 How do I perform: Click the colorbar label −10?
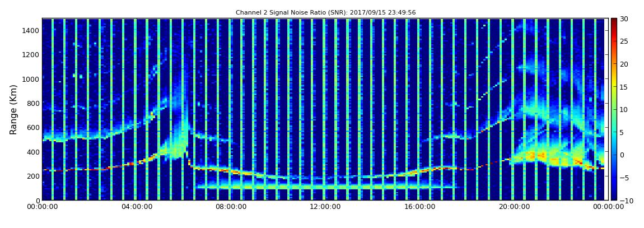(x=625, y=200)
